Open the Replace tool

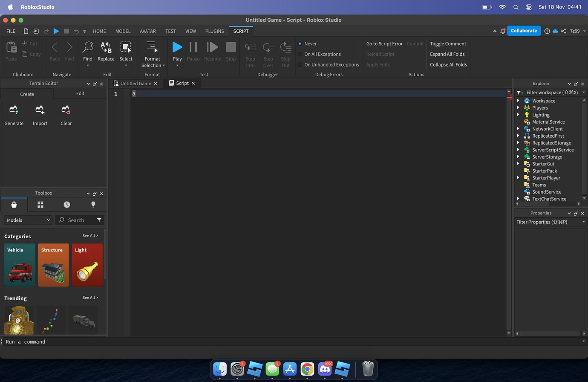(x=106, y=52)
